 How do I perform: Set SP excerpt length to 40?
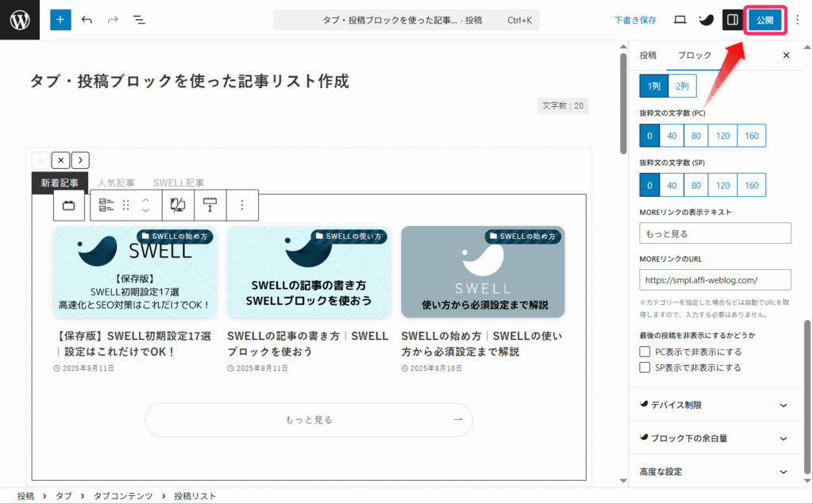672,185
